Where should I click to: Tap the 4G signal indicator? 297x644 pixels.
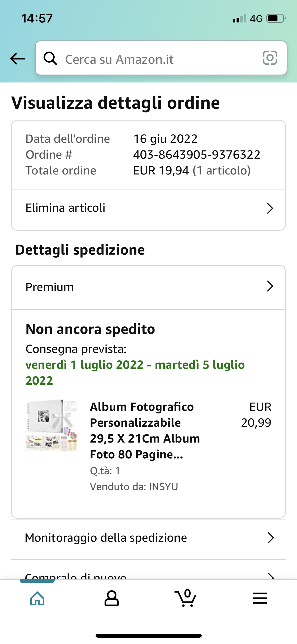tap(256, 19)
